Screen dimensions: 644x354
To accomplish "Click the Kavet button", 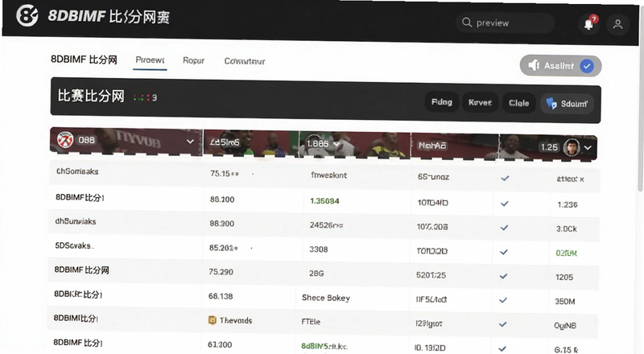I will point(480,103).
